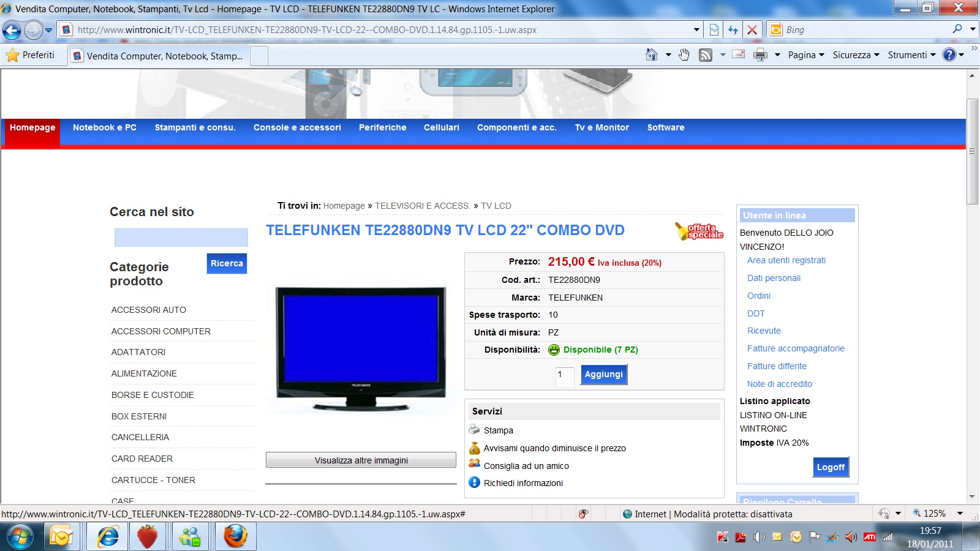This screenshot has height=551, width=980.
Task: Refresh the page with the blue arrows icon
Action: coord(733,29)
